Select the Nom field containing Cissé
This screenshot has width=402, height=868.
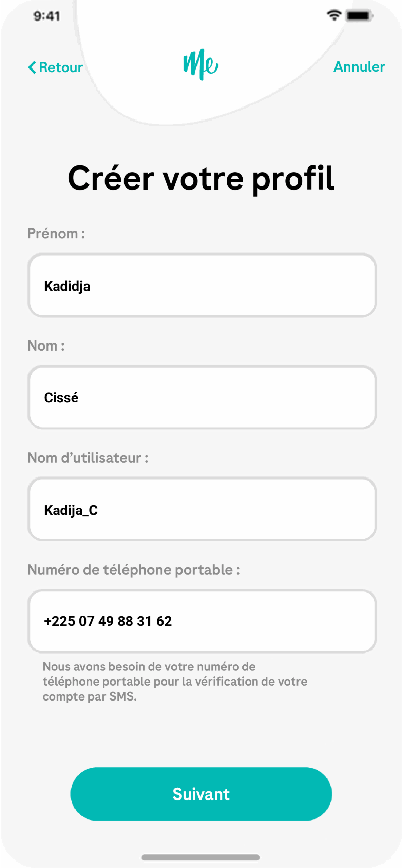tap(202, 397)
